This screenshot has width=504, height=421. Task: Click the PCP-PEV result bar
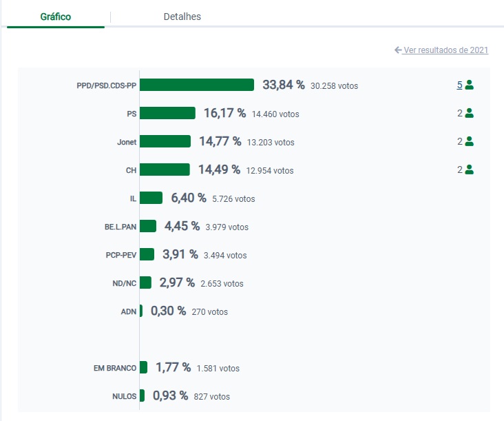(147, 254)
